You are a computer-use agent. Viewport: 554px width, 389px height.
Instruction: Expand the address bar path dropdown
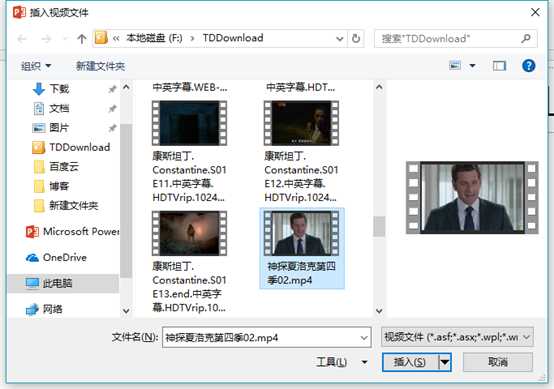click(x=340, y=39)
